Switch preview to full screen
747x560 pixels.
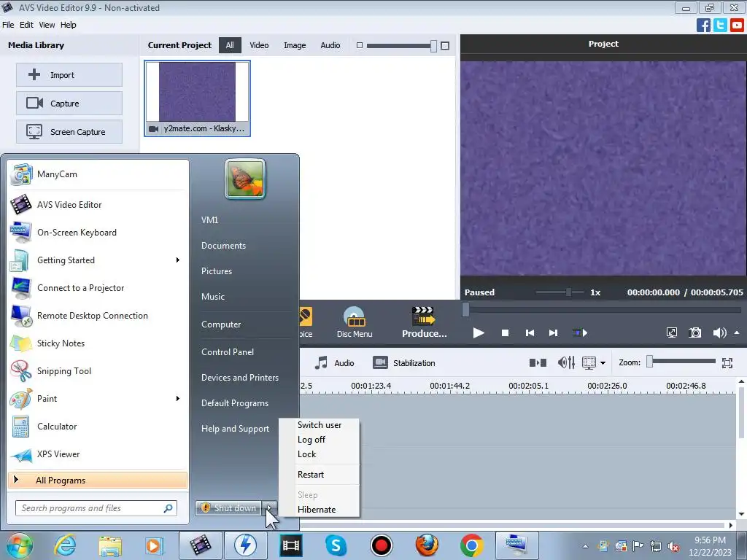pyautogui.click(x=672, y=332)
